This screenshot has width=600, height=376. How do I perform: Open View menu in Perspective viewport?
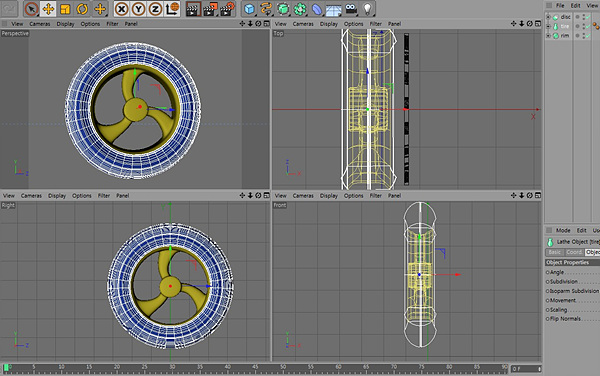coord(17,24)
